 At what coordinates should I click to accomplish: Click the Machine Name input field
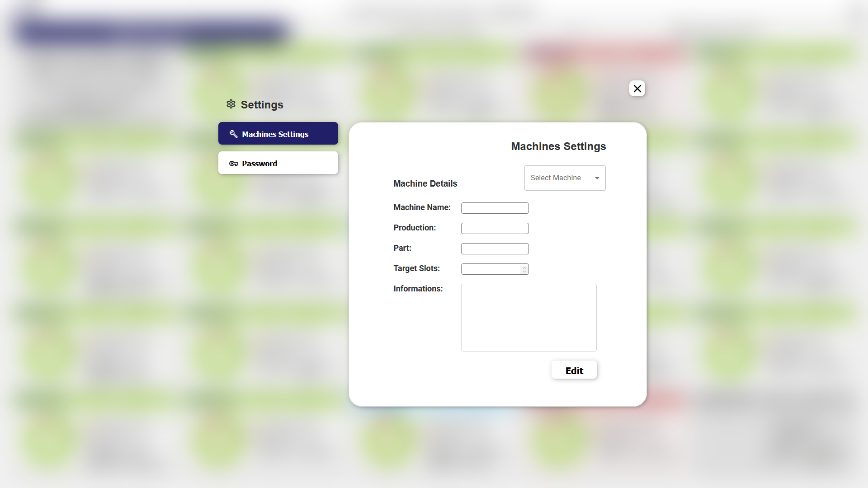coord(495,208)
